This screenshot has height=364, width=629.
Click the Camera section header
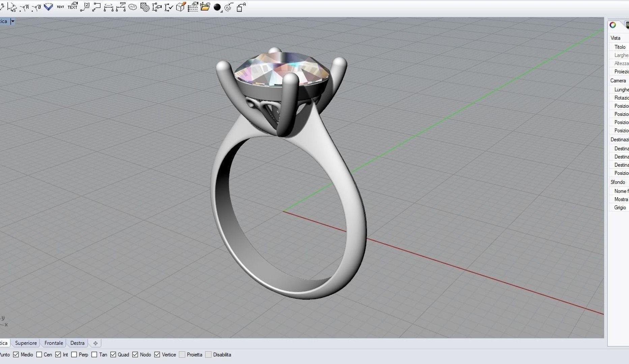[x=619, y=81]
